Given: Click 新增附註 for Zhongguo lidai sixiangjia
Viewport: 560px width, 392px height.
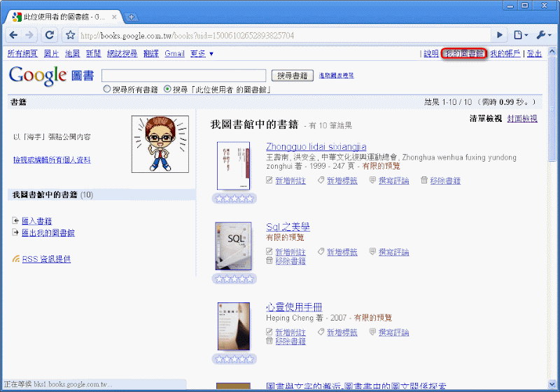Looking at the screenshot, I should [290, 181].
